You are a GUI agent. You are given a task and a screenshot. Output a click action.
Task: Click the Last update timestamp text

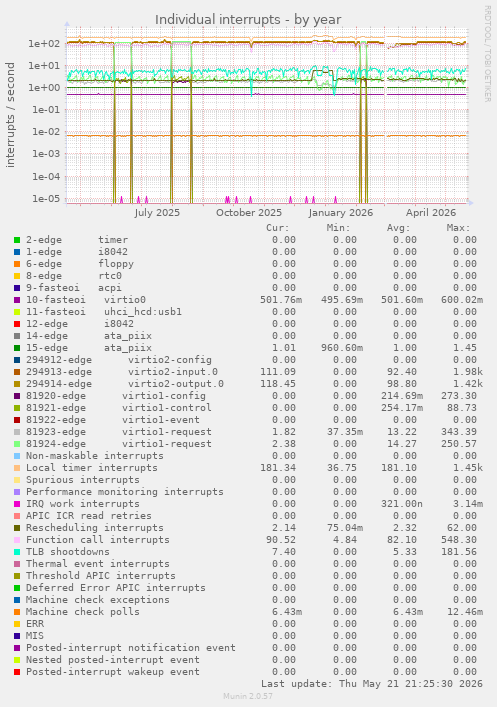coord(372,684)
